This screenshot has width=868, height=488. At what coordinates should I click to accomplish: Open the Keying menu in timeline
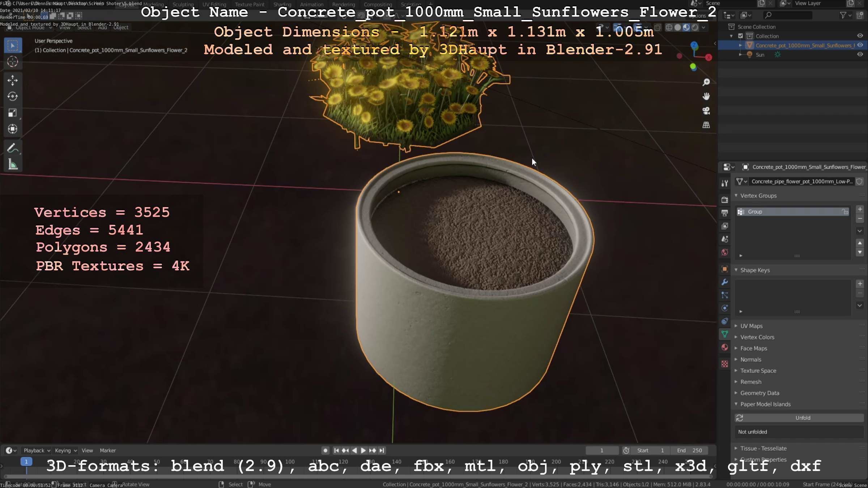coord(65,450)
